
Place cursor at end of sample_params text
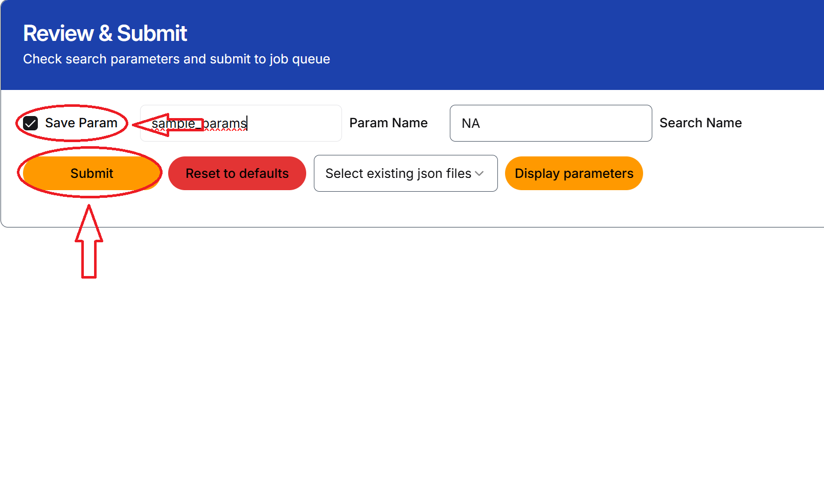tap(248, 123)
